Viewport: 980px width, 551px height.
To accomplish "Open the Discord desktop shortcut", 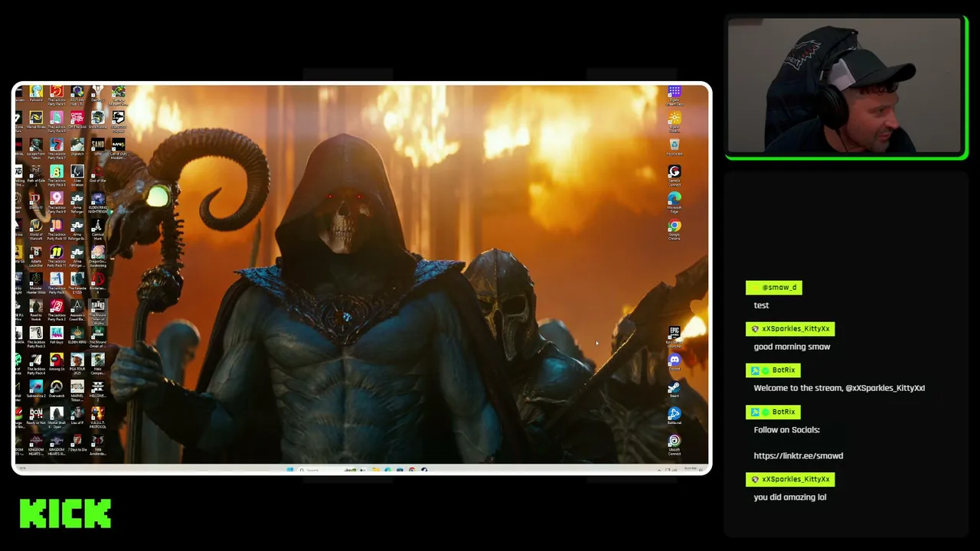I will [675, 362].
